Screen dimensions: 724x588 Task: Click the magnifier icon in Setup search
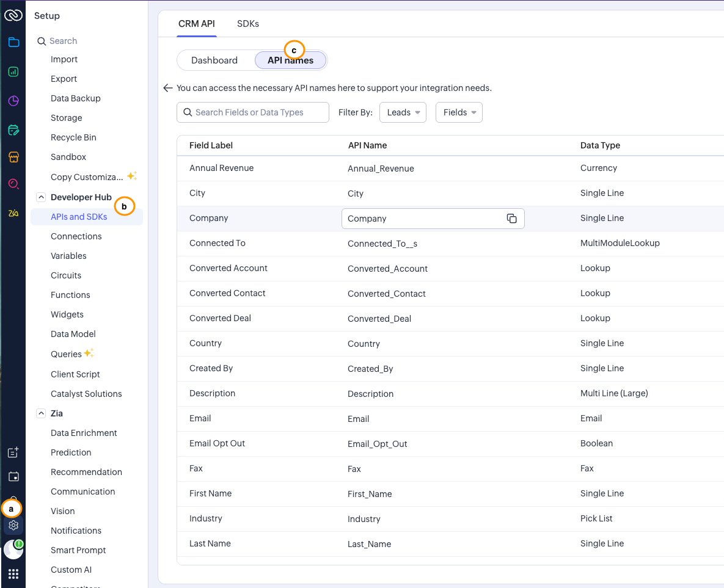pos(42,41)
